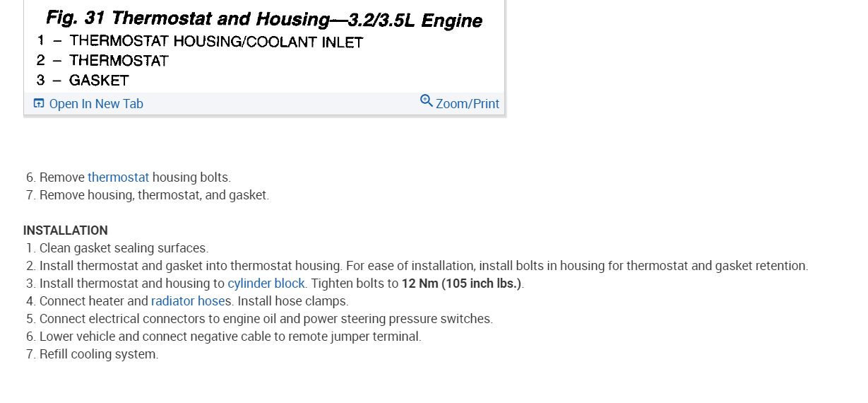This screenshot has height=403, width=868.
Task: Click the 'Refill cooling system' step
Action: (99, 354)
